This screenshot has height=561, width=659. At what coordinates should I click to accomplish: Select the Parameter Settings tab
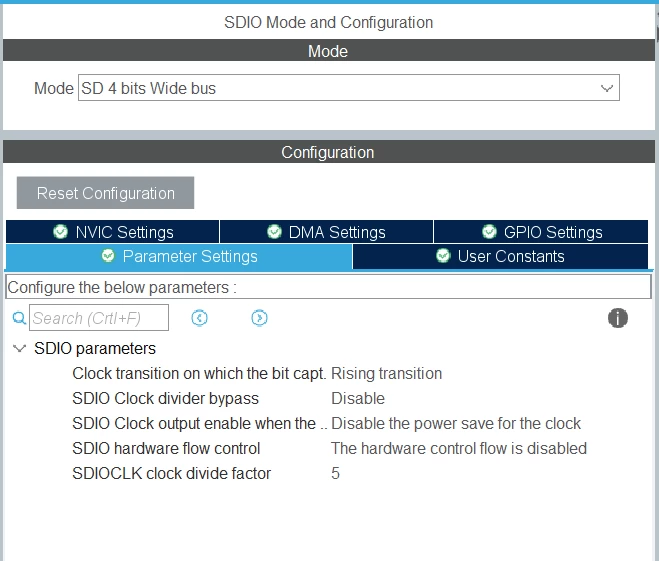tap(179, 256)
